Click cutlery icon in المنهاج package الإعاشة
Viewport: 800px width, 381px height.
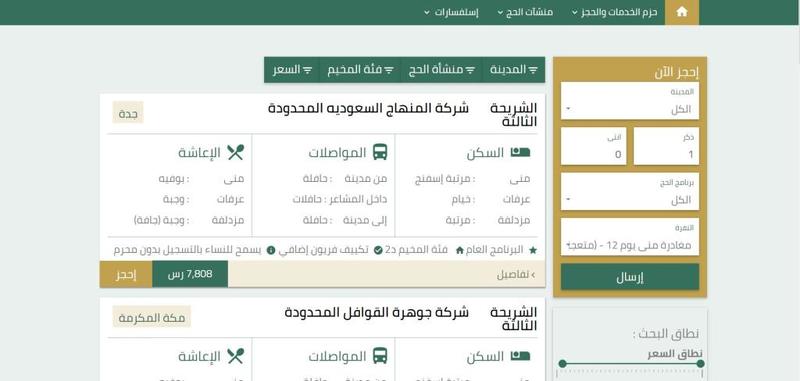point(235,152)
